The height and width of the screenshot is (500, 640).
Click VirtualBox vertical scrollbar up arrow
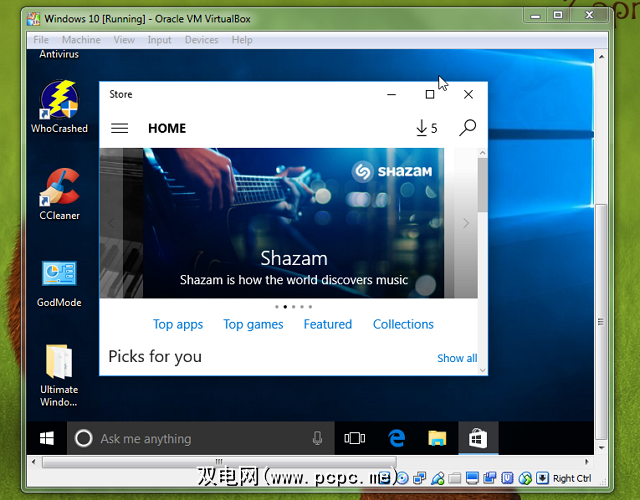click(601, 57)
